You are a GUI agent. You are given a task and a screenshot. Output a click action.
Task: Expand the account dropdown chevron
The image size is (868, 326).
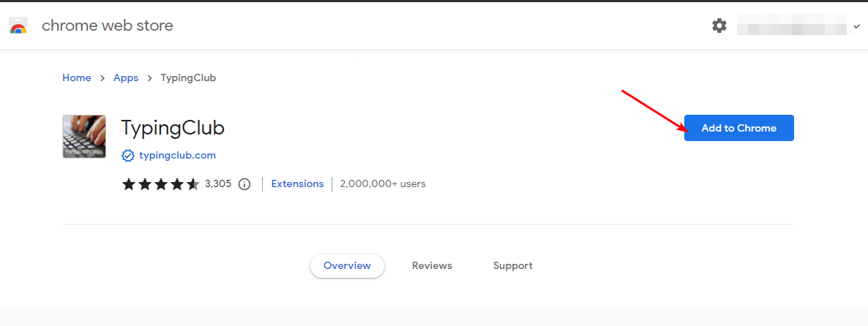click(857, 26)
